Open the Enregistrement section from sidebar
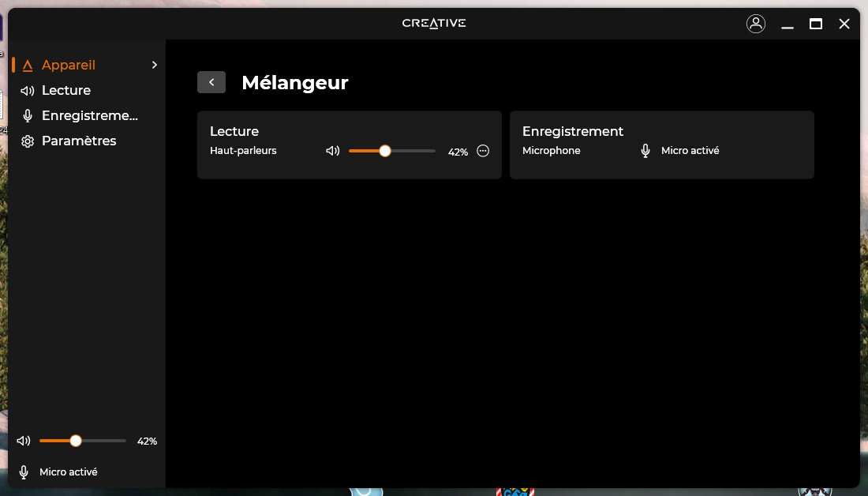Screen dimensions: 868x496 (x=90, y=115)
